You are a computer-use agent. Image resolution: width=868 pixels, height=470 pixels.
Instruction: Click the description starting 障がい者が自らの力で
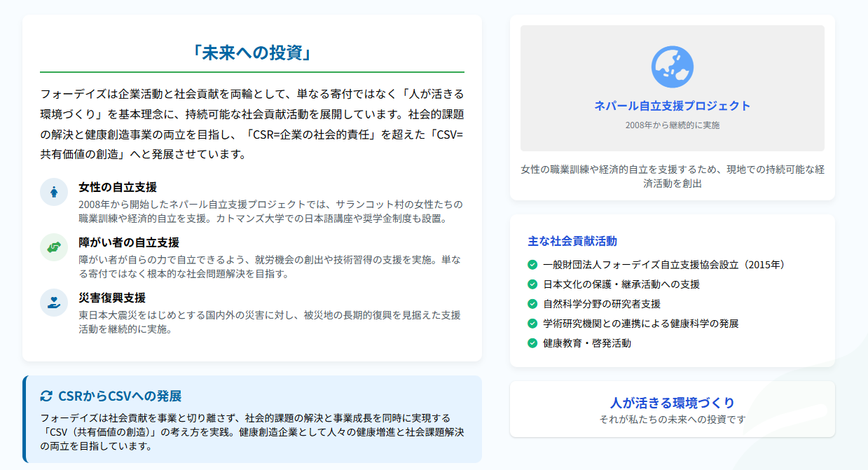coord(270,266)
